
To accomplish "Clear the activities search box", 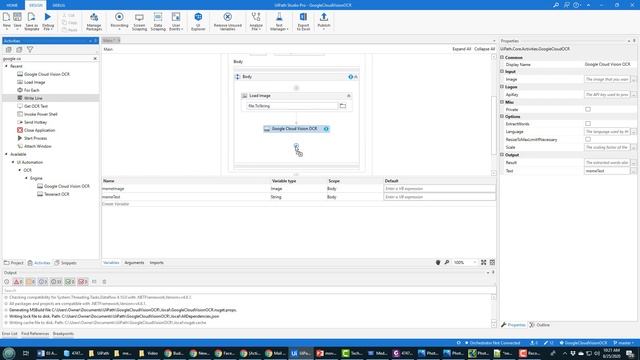I will (x=95, y=59).
